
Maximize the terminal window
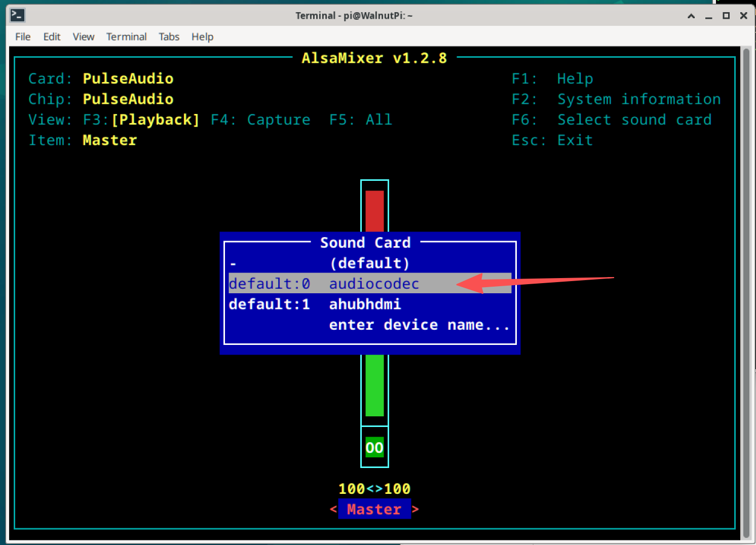[x=726, y=16]
